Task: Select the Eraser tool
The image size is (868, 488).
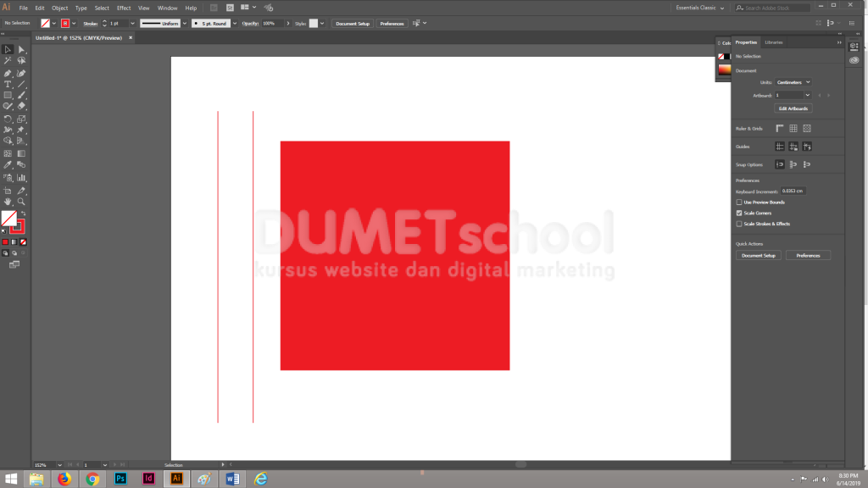Action: [21, 106]
